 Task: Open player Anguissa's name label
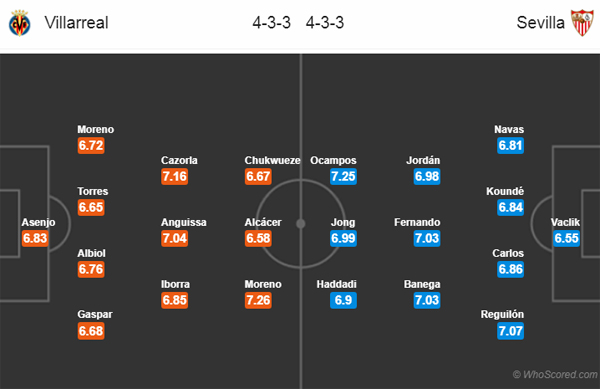pyautogui.click(x=184, y=222)
